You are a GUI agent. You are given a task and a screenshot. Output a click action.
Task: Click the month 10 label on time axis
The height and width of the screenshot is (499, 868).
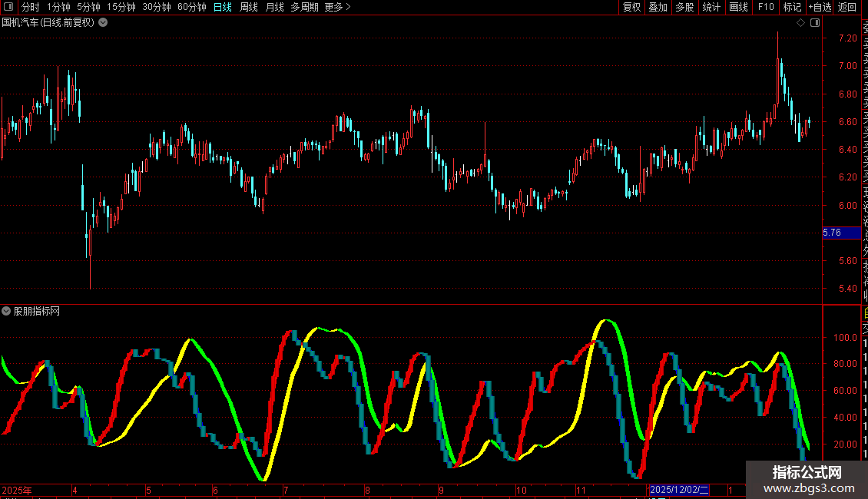click(521, 490)
